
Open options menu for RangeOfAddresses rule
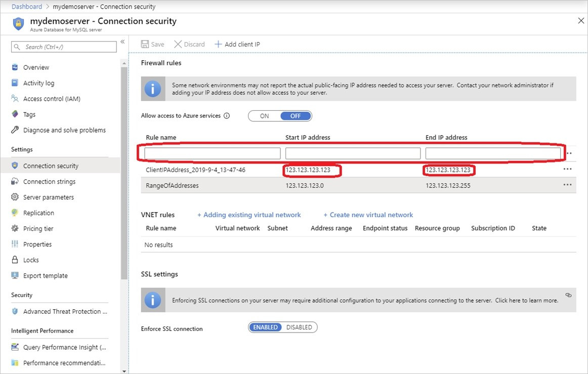click(567, 185)
